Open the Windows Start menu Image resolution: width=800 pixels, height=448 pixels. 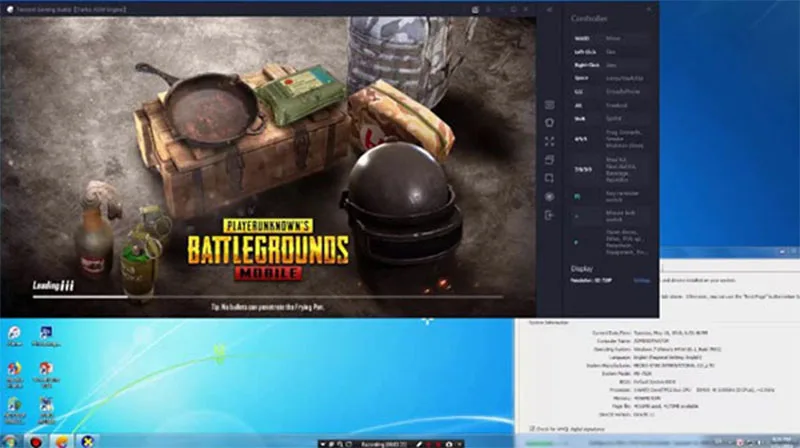(x=9, y=441)
